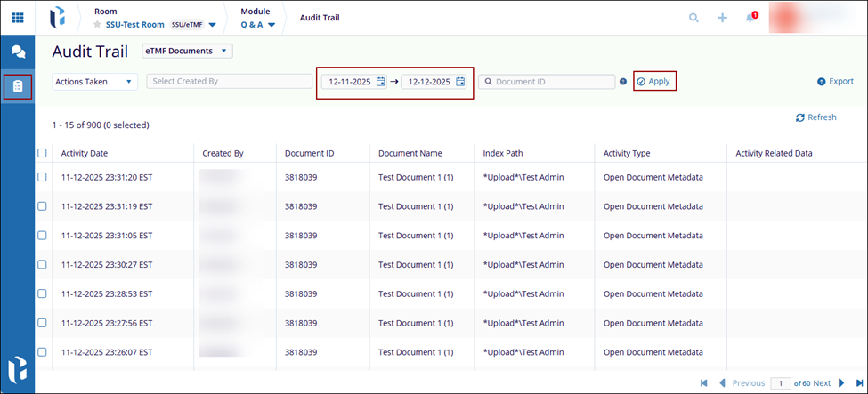The width and height of the screenshot is (868, 394).
Task: Click the search magnifier icon in header
Action: click(x=694, y=18)
